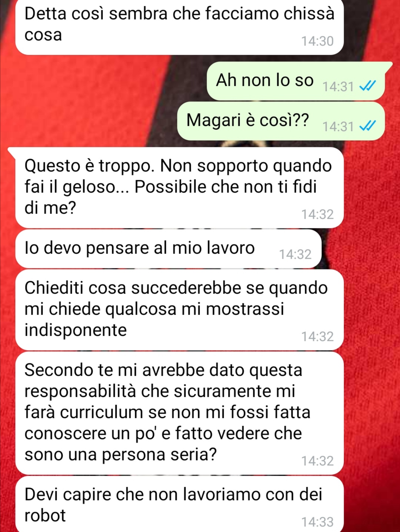This screenshot has width=400, height=532.
Task: Tap the read-receipt double check on 'Ah non lo so'
Action: pos(367,86)
